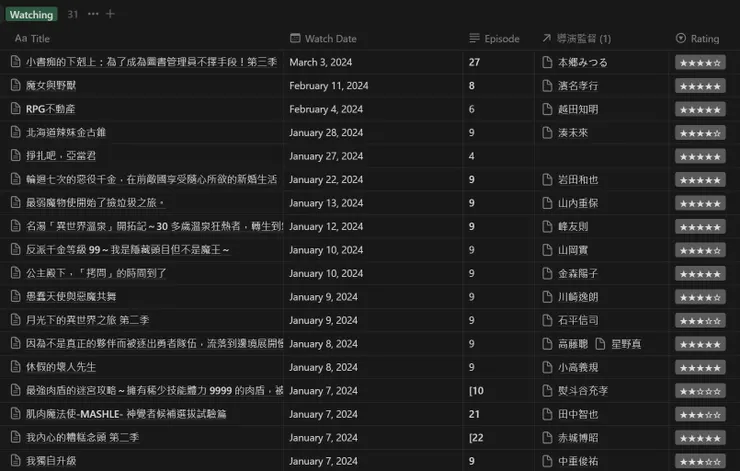Click page icon of director 本鄉みつる

pos(547,62)
